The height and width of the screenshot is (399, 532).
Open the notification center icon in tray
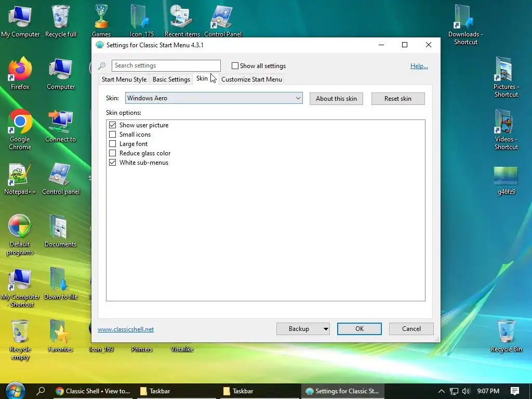click(x=515, y=391)
